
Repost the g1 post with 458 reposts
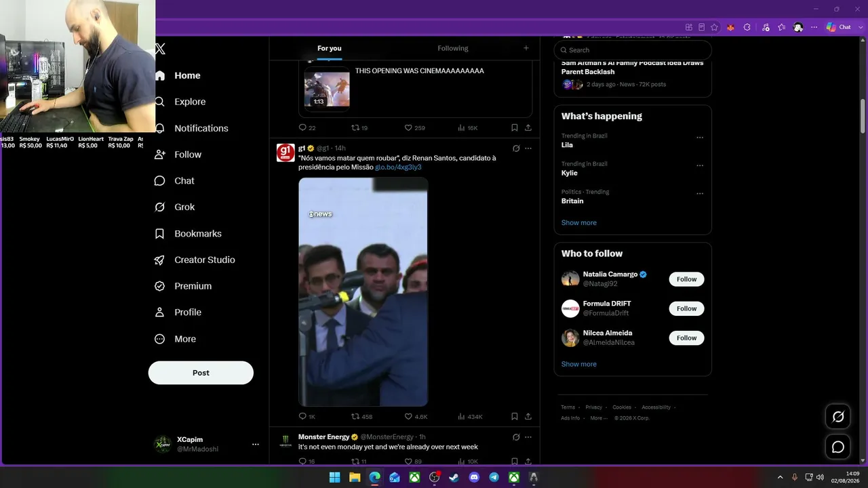click(362, 416)
